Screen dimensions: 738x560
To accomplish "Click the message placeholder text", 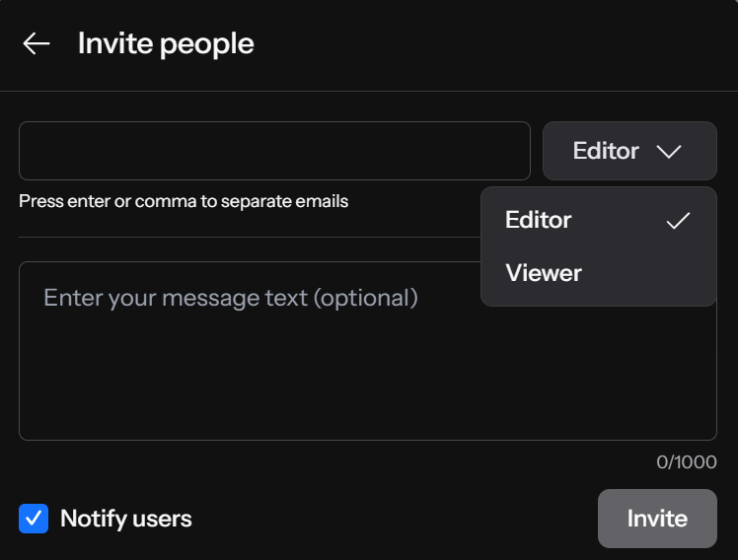I will click(x=231, y=298).
